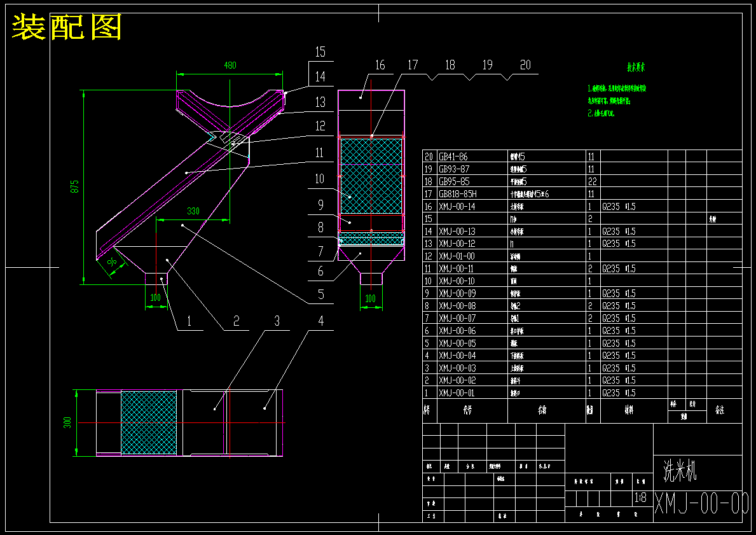756x535 pixels.
Task: Select part code XMJ-00-02 in the table
Action: point(457,380)
